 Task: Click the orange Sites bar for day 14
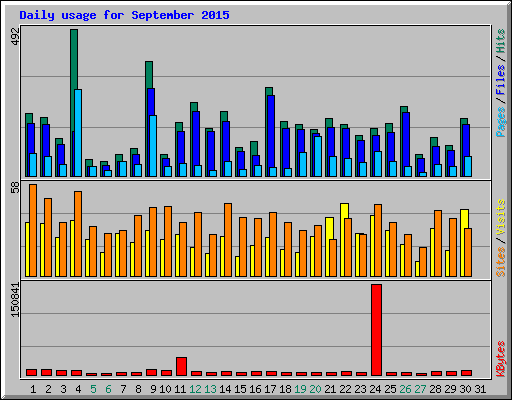(x=228, y=240)
